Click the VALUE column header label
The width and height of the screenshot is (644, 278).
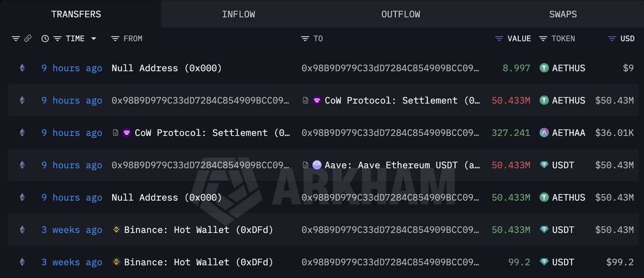[x=519, y=39]
